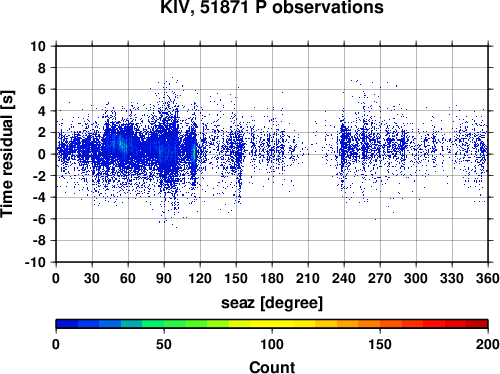Click the colorbar tick label 200
Image resolution: width=500 pixels, height=374 pixels.
[x=488, y=344]
